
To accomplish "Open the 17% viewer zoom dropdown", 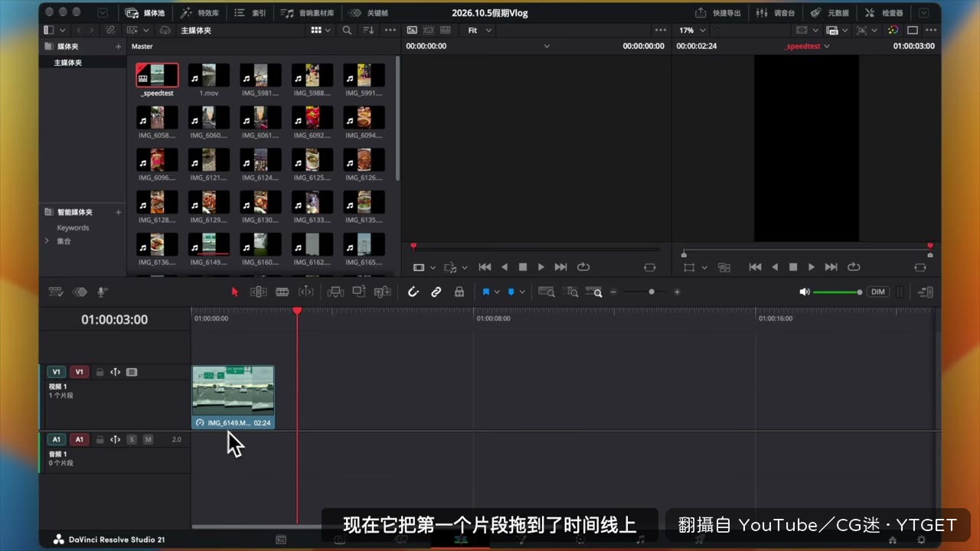I will click(691, 30).
